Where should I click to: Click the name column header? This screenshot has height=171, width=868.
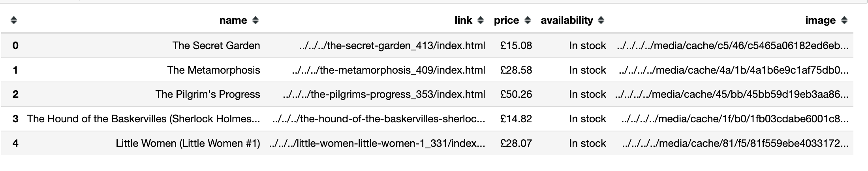pyautogui.click(x=233, y=21)
